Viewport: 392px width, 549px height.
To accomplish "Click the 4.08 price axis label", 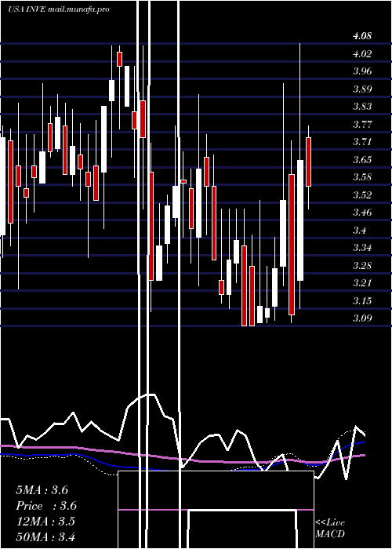I will [362, 36].
